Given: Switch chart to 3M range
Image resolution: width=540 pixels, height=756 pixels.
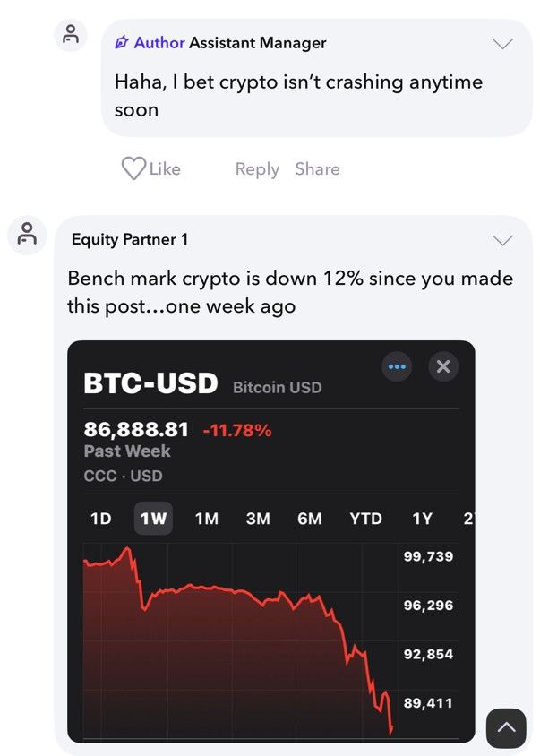Looking at the screenshot, I should tap(258, 519).
